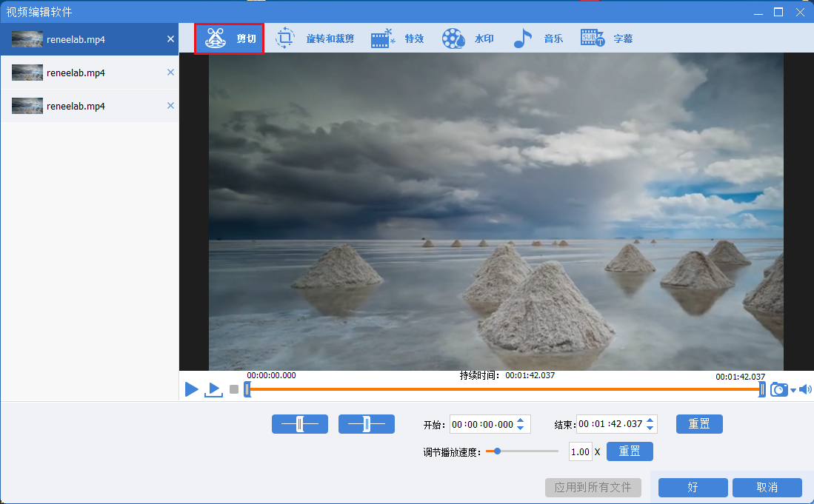Confirm with the 好 button
The width and height of the screenshot is (814, 504).
[x=693, y=488]
